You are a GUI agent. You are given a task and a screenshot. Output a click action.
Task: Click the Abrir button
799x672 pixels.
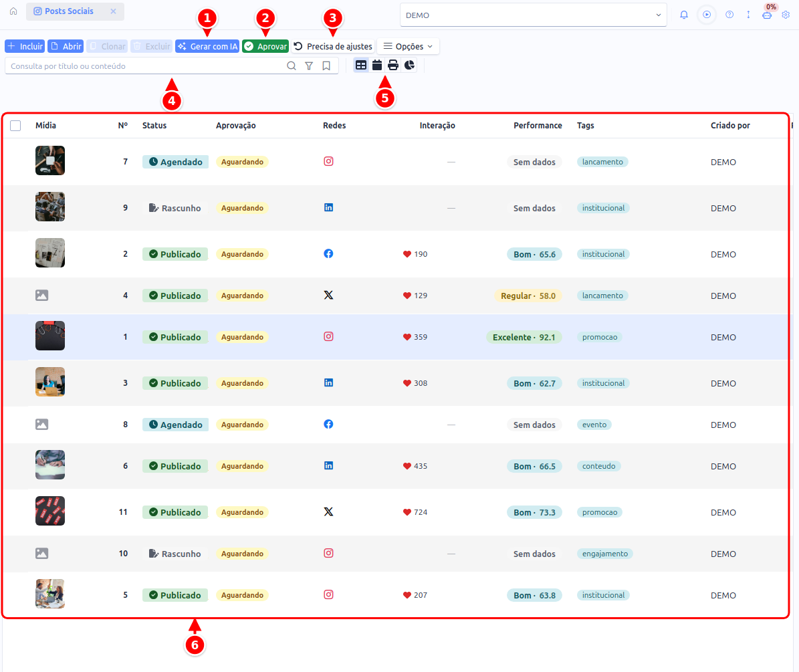click(66, 46)
